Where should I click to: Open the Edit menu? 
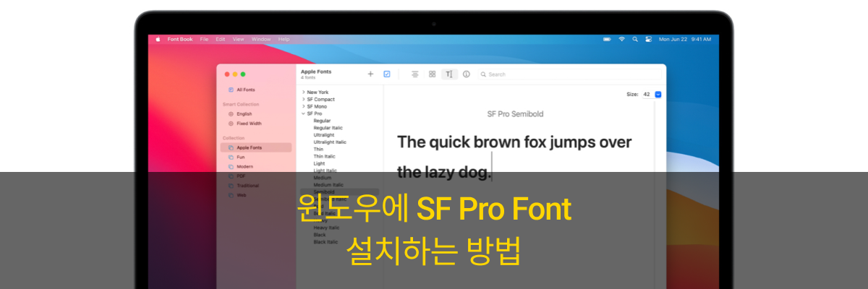[x=221, y=39]
